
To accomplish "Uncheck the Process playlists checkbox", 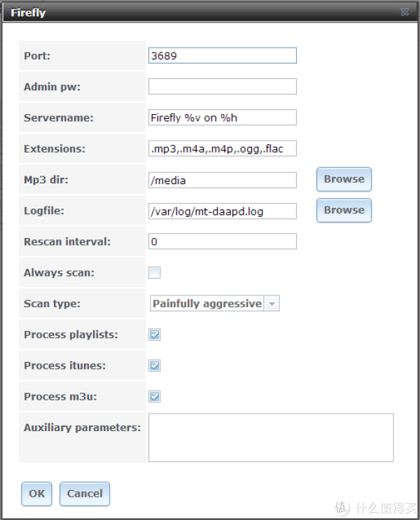I will point(155,335).
